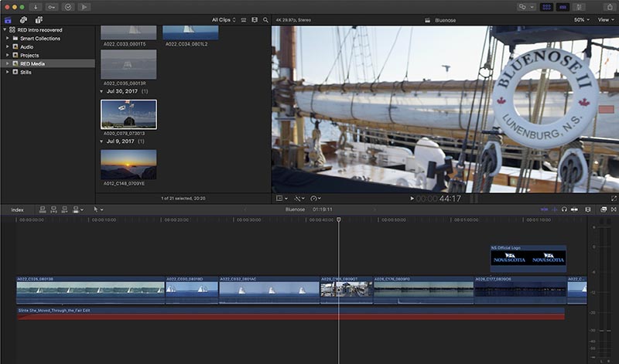Go forward in timeline history arrow
The height and width of the screenshot is (364, 619).
[374, 209]
